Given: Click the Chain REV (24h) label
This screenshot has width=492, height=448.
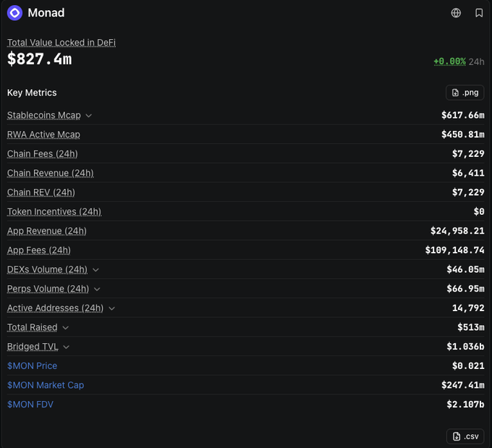Looking at the screenshot, I should pos(41,192).
